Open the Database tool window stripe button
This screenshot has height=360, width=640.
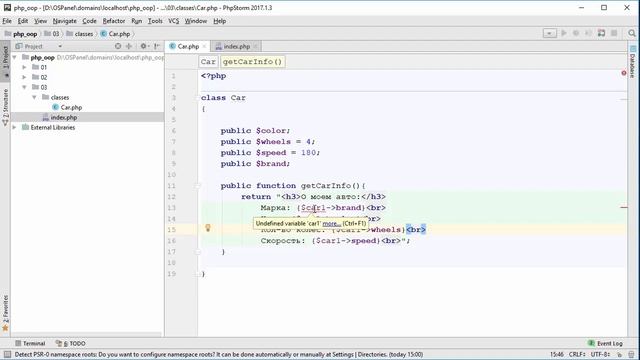632,62
